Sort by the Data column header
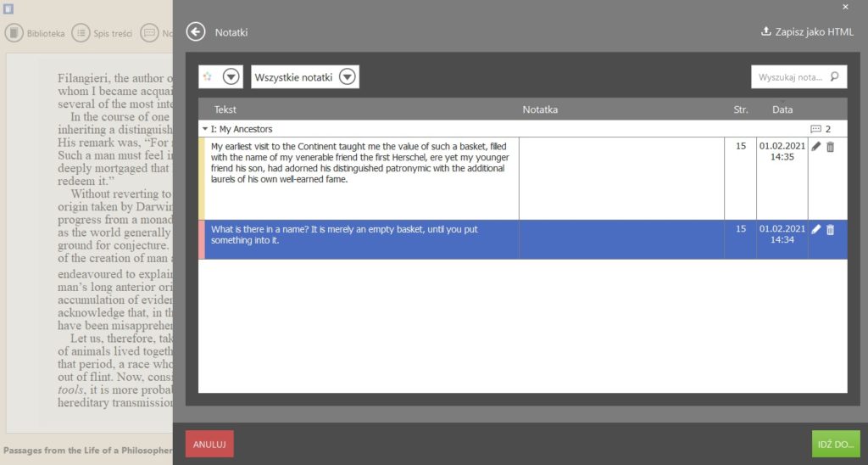868x465 pixels. click(782, 109)
